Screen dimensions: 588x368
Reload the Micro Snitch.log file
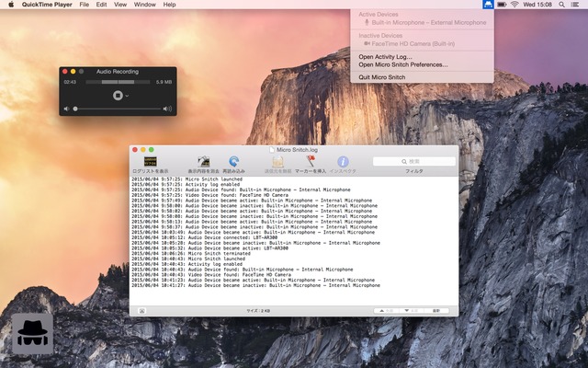coord(233,166)
